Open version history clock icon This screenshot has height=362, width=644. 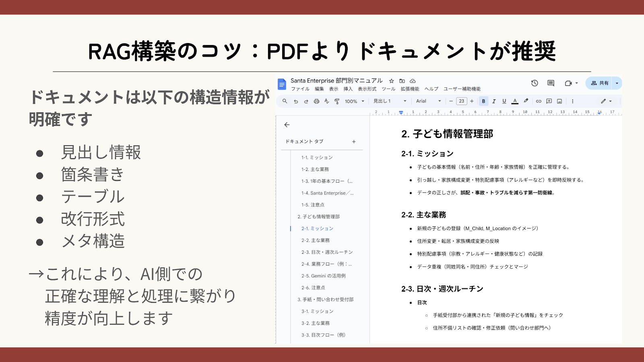[x=535, y=83]
